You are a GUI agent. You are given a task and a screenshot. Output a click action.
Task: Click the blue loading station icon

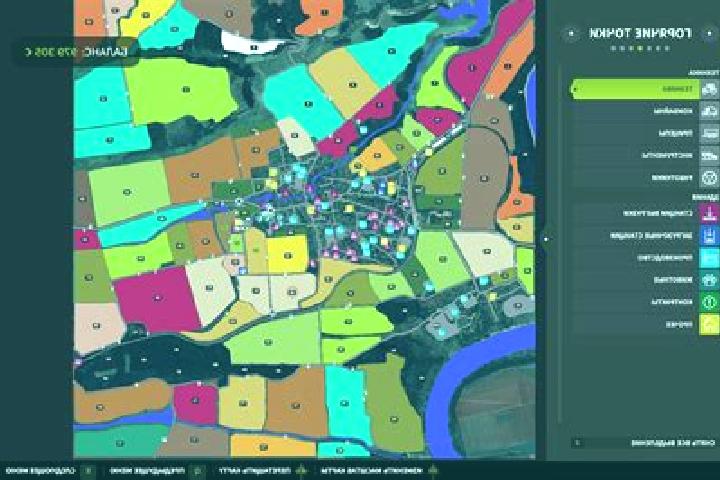tap(710, 236)
